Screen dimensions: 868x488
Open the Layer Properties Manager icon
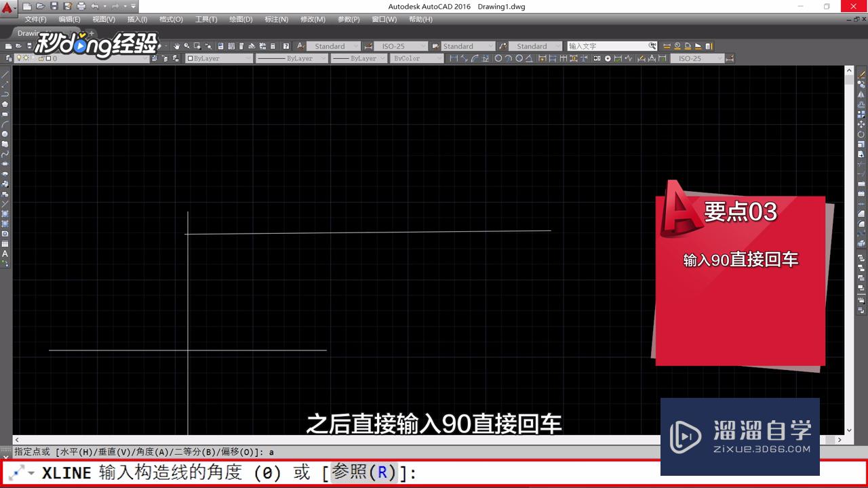7,58
